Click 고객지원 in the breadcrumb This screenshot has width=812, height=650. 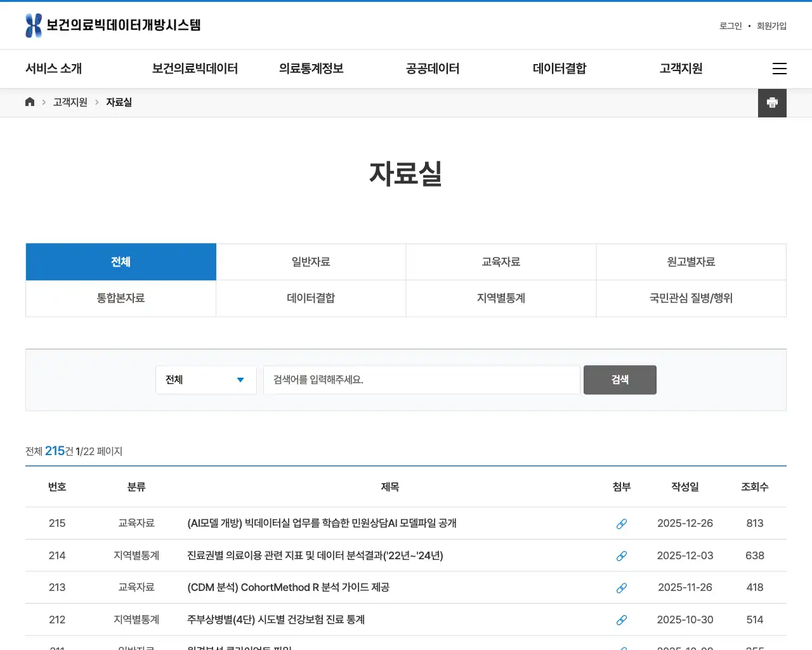tap(70, 102)
